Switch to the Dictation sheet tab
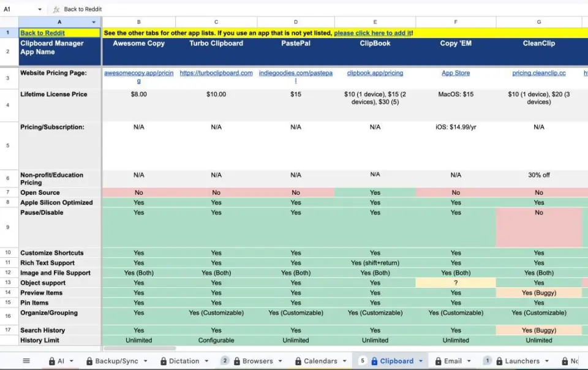The width and height of the screenshot is (588, 370). pos(184,361)
